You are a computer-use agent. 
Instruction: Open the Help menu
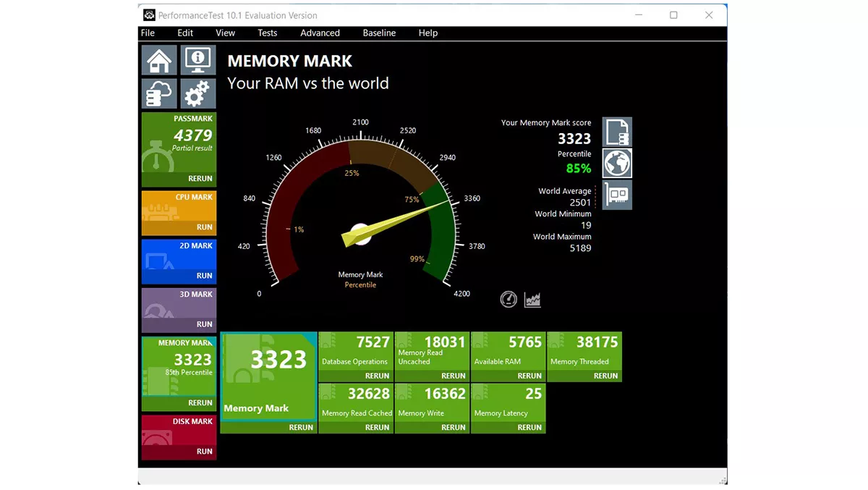427,33
